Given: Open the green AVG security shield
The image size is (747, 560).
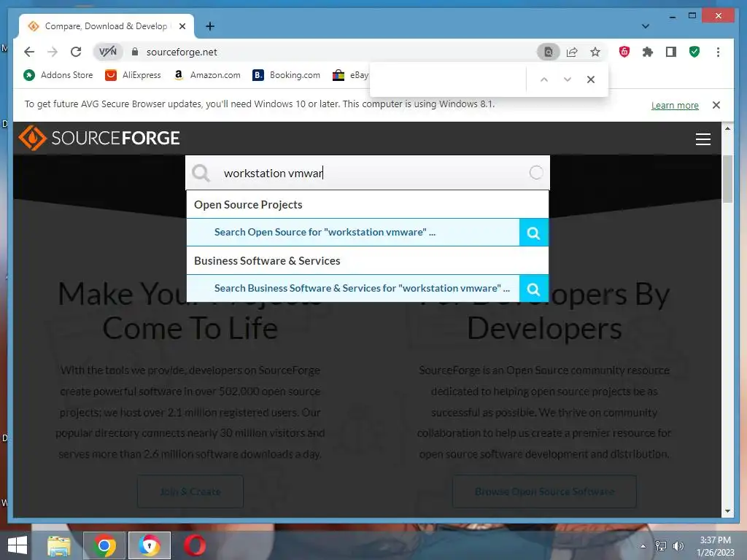Looking at the screenshot, I should pos(694,52).
